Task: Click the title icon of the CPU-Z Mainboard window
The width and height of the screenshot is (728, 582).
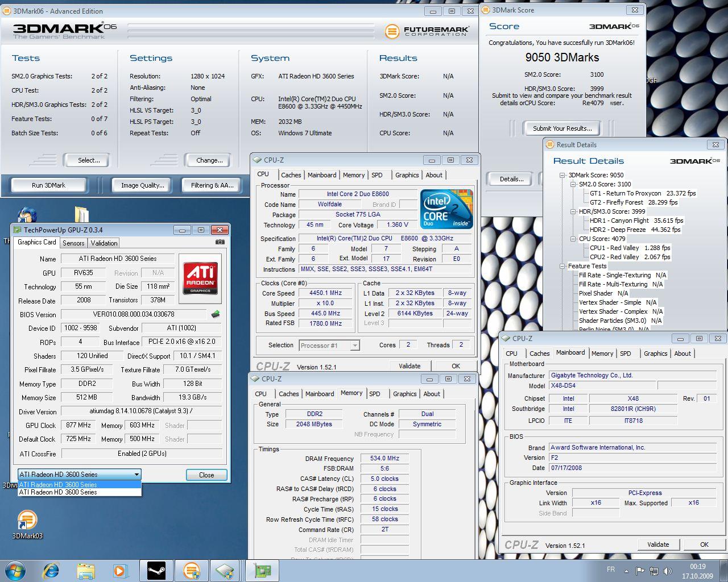Action: (x=506, y=338)
